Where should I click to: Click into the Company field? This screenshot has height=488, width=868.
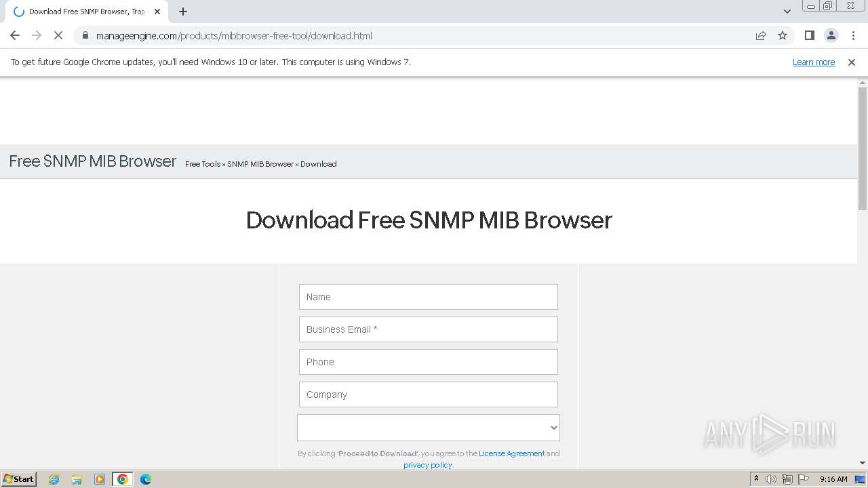point(429,394)
